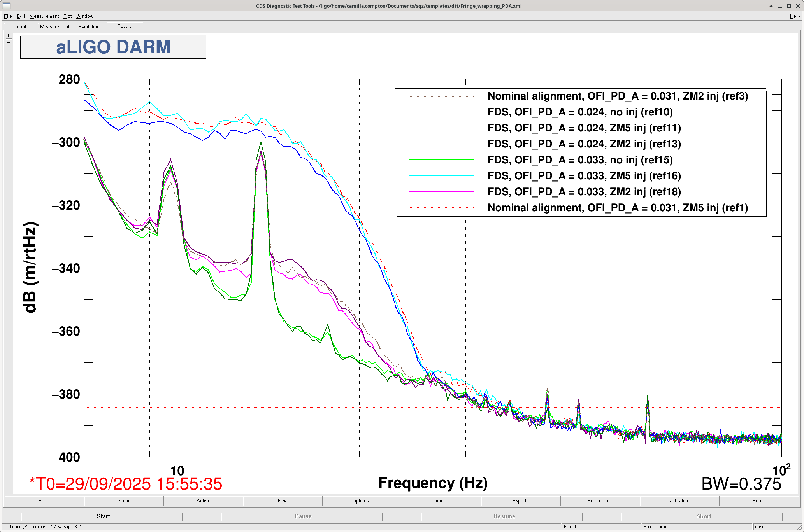Click the Reference... button
Viewport: 804px width, 532px height.
[600, 501]
